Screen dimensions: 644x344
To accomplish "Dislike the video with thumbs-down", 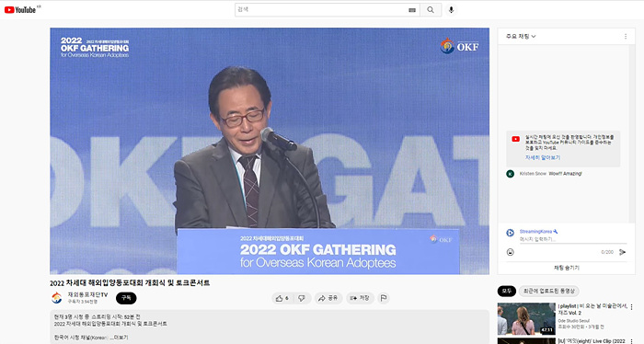I will tap(302, 298).
